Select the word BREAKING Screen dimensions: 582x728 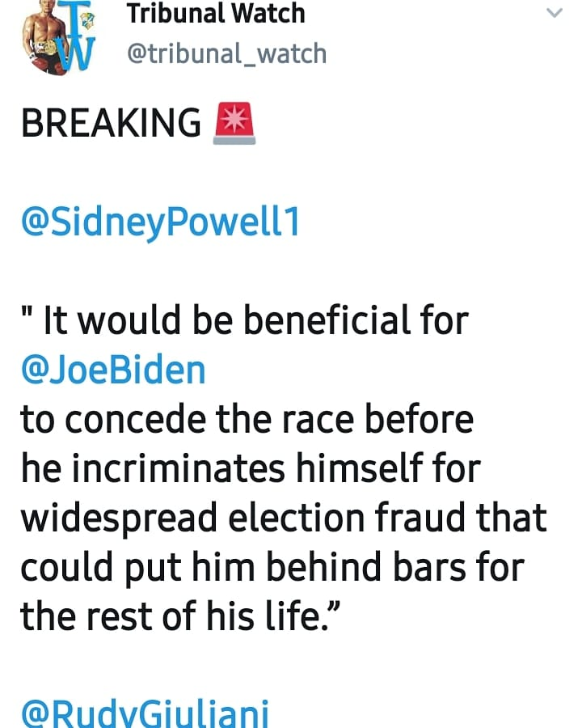pos(111,123)
